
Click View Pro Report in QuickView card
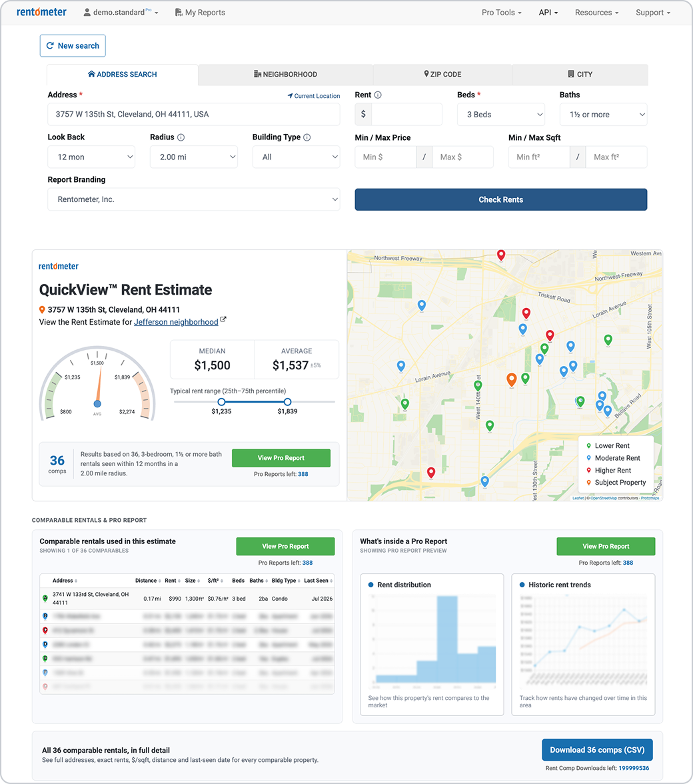(281, 458)
